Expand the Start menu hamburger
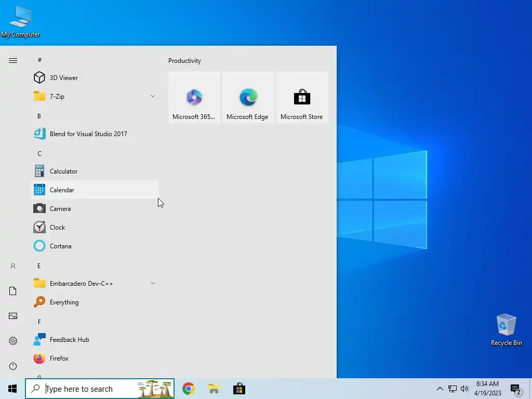The image size is (532, 399). click(13, 60)
